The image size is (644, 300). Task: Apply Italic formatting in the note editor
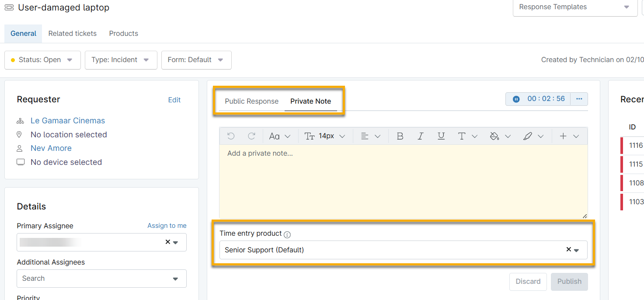[x=420, y=136]
